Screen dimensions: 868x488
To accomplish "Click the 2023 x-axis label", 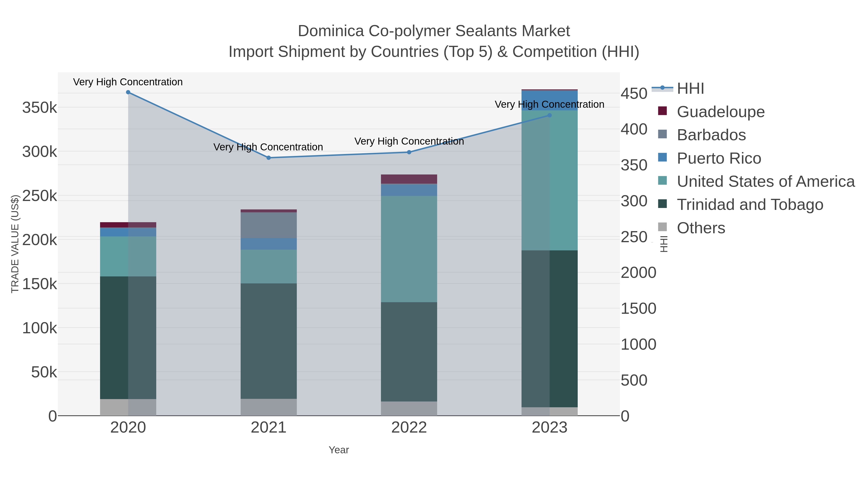I will tap(549, 428).
